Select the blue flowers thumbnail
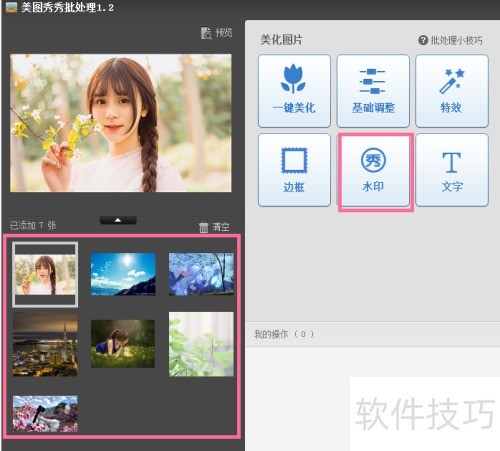 tap(201, 274)
